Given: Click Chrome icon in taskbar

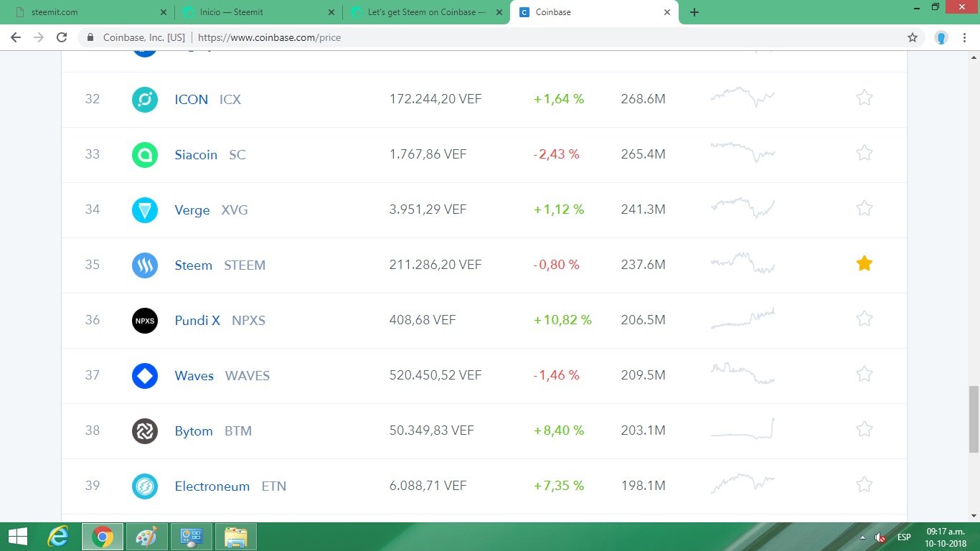Looking at the screenshot, I should pyautogui.click(x=103, y=537).
